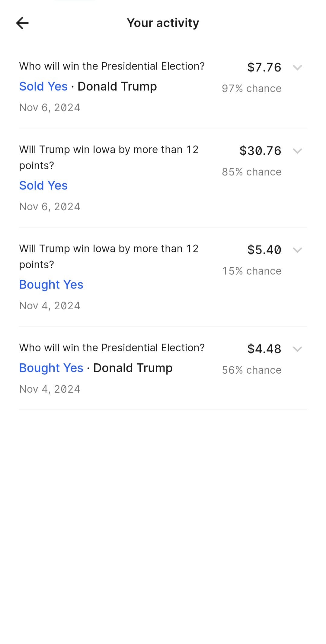Open the Bought Yes · Donald Trump link
Viewport: 326px width, 644px height.
click(x=96, y=368)
